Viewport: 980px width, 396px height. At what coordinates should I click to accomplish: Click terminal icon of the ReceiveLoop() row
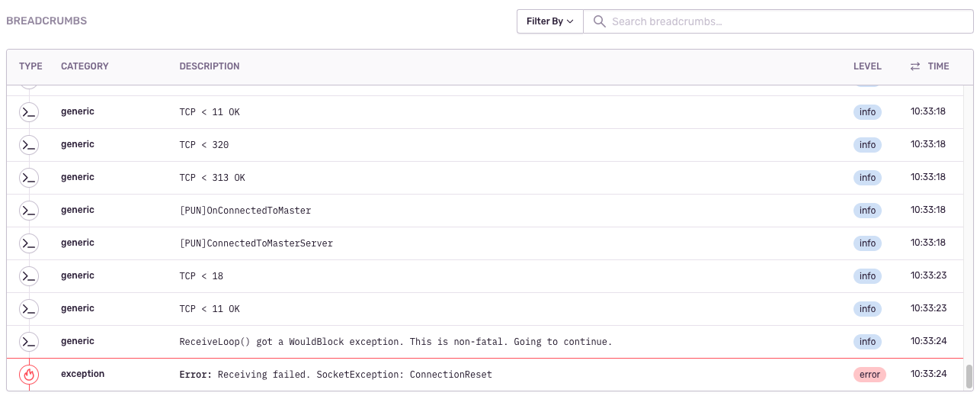tap(29, 342)
